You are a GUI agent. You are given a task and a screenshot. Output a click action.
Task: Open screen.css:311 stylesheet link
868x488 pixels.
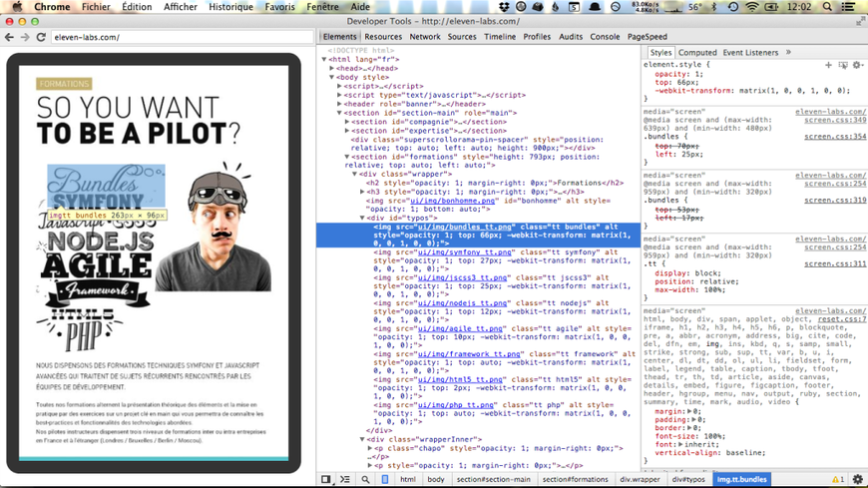[x=835, y=263]
